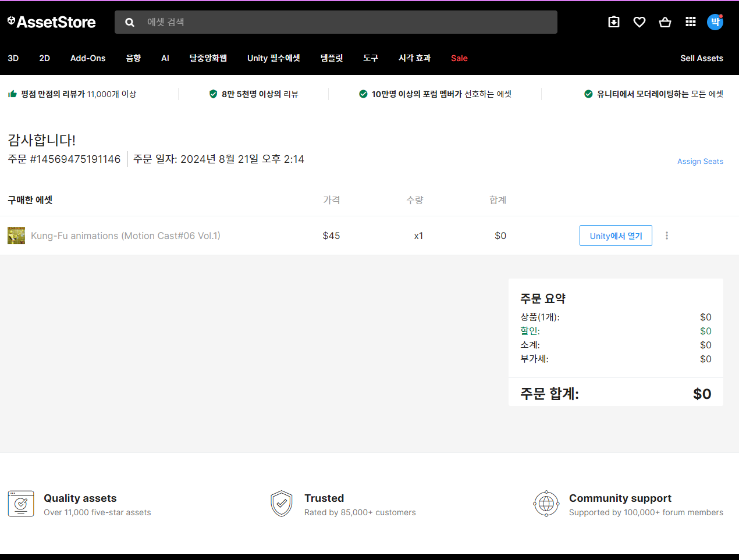This screenshot has width=739, height=560.
Task: Open the 시각 효과 category menu
Action: tap(414, 58)
